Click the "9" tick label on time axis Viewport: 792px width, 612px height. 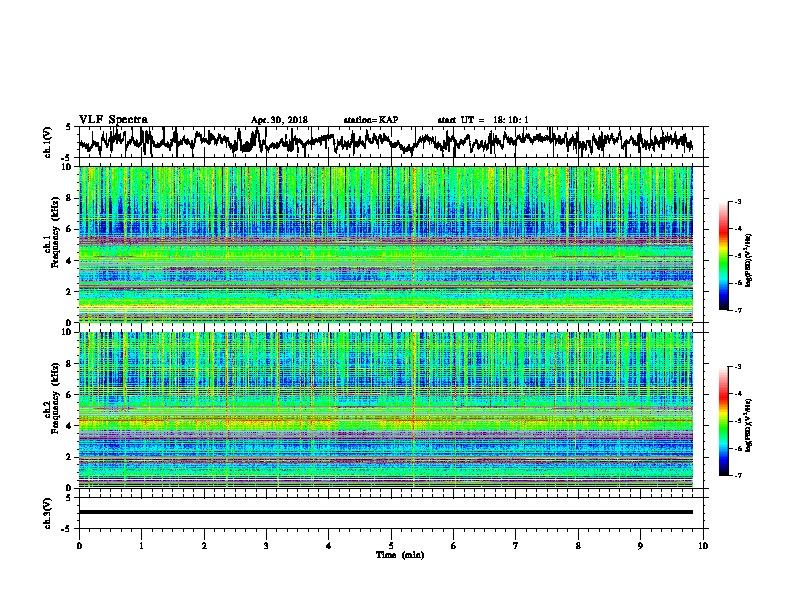[x=640, y=546]
